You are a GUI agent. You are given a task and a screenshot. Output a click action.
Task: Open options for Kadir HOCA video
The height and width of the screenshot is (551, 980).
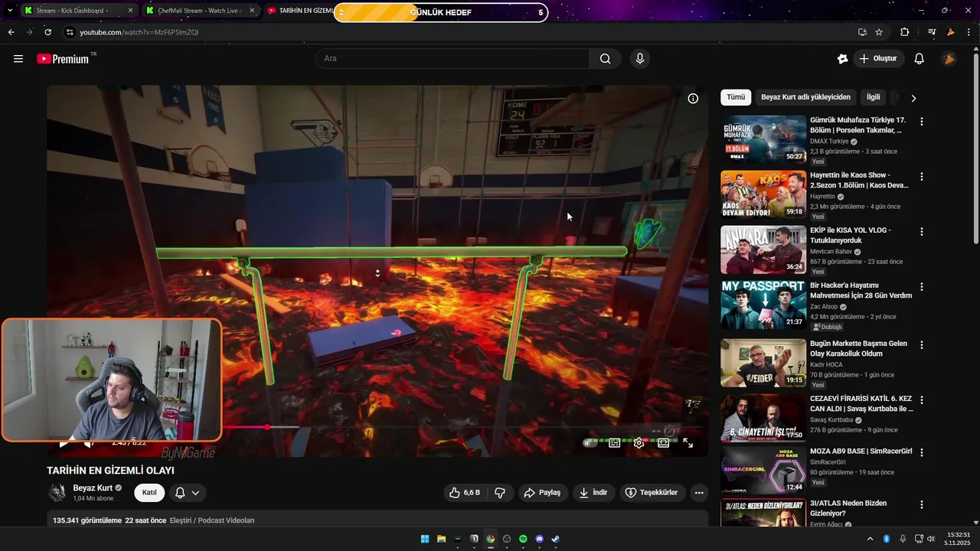coord(922,345)
